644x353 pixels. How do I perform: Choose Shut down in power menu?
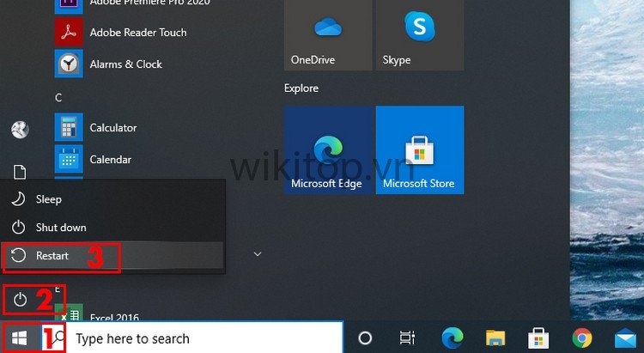(x=60, y=228)
